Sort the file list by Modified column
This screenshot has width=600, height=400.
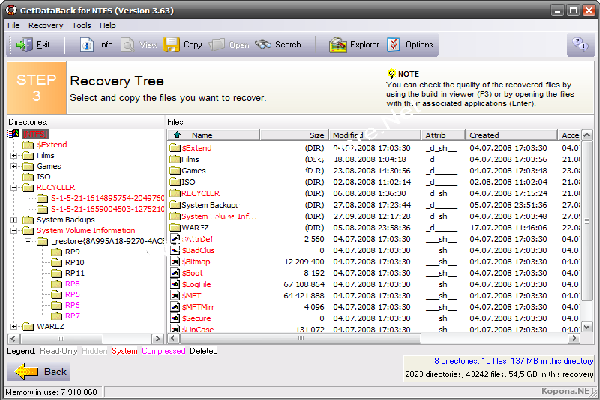pos(375,135)
